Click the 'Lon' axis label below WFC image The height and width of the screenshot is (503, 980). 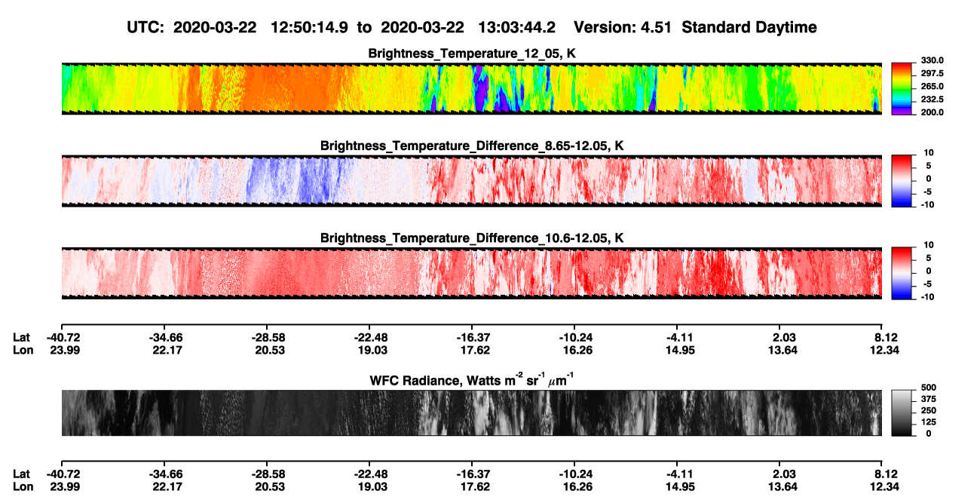tap(22, 486)
